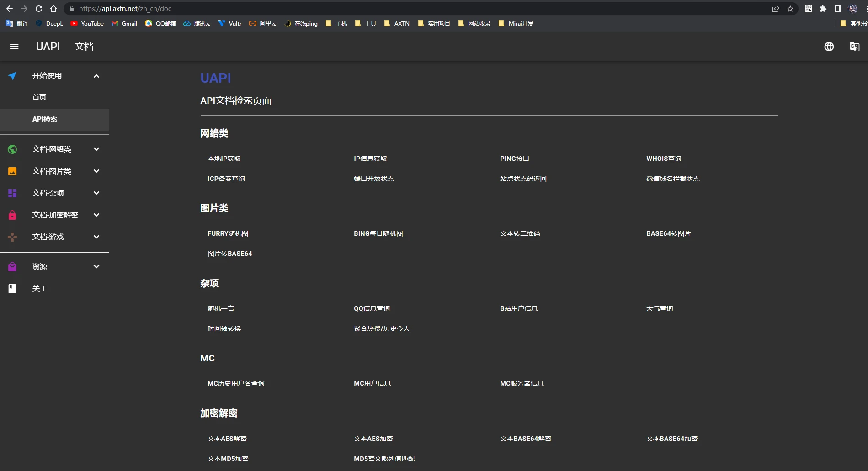Open Gmail bookmark
The width and height of the screenshot is (868, 471).
point(124,23)
